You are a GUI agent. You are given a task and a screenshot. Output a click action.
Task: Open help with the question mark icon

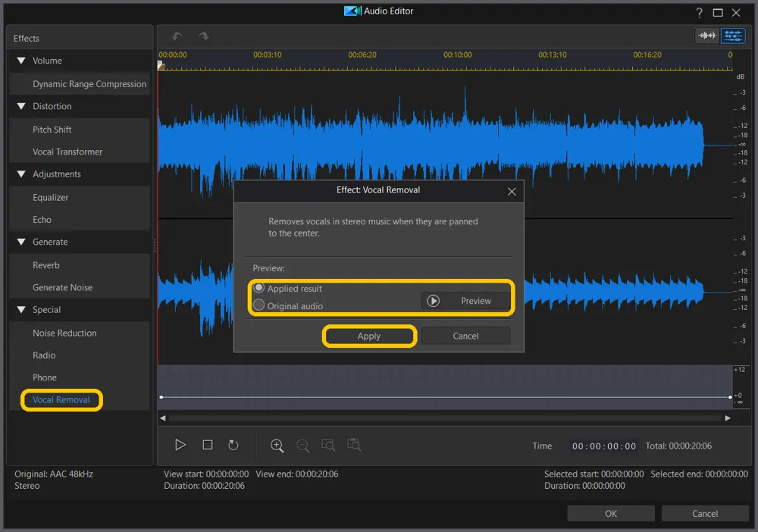(699, 13)
